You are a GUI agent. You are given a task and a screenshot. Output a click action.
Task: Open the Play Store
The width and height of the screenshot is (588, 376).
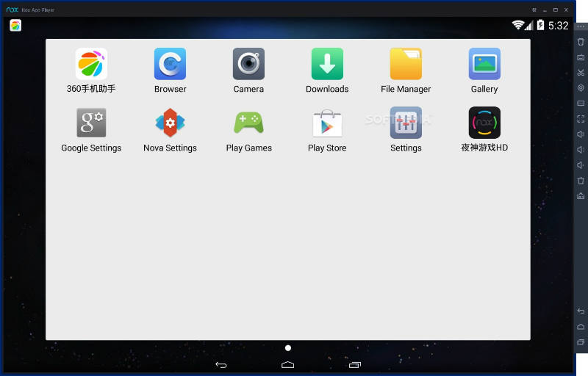click(x=327, y=123)
